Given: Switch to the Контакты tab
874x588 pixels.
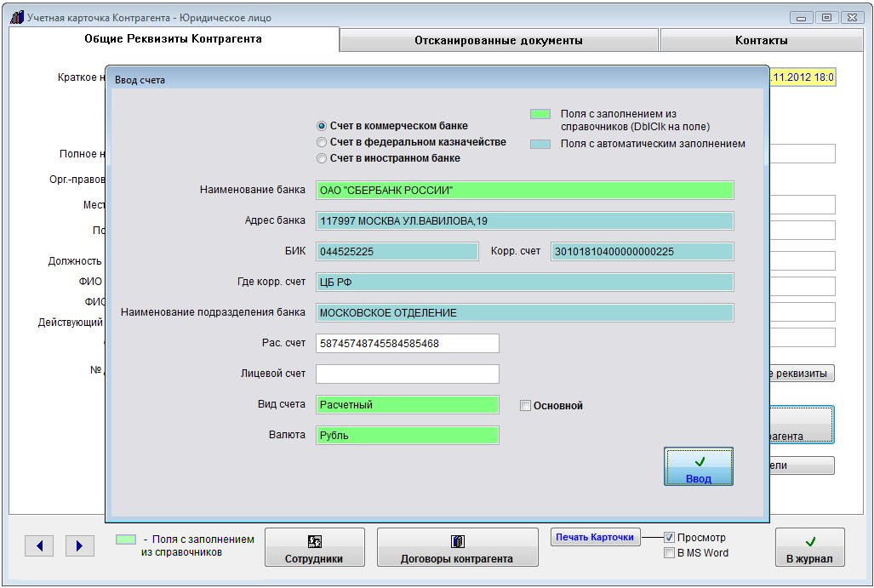Looking at the screenshot, I should (x=762, y=40).
